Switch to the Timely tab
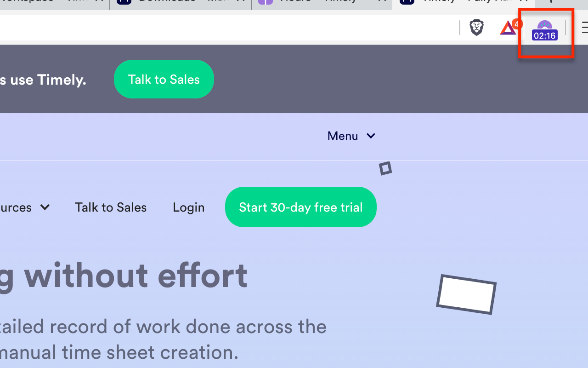The image size is (588, 368). (x=459, y=3)
